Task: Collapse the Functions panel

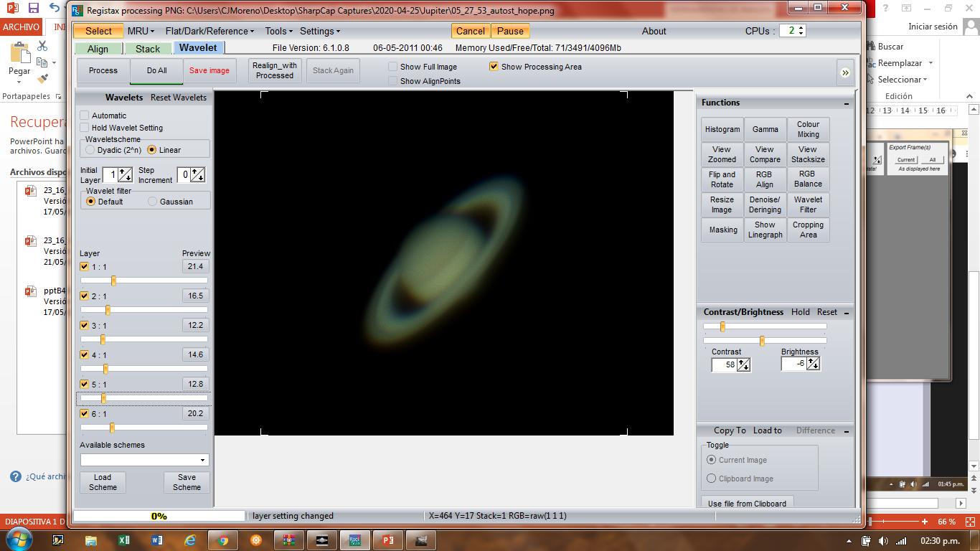Action: 847,103
